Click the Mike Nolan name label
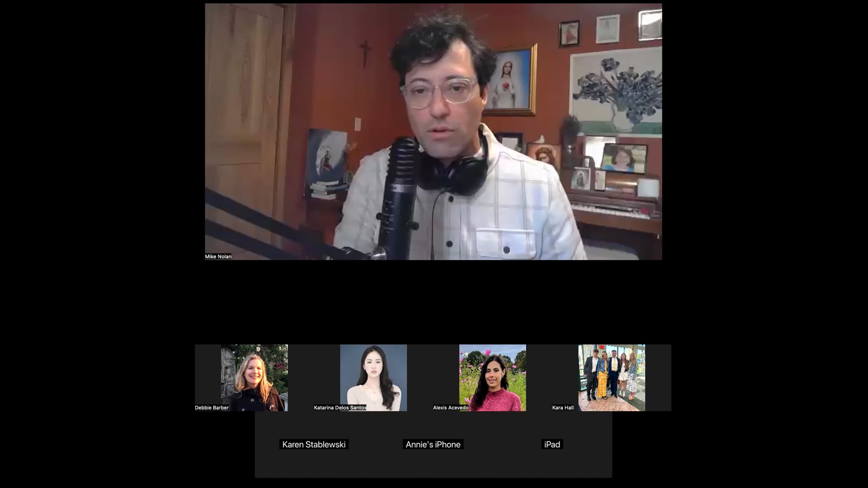The width and height of the screenshot is (868, 488). (218, 256)
